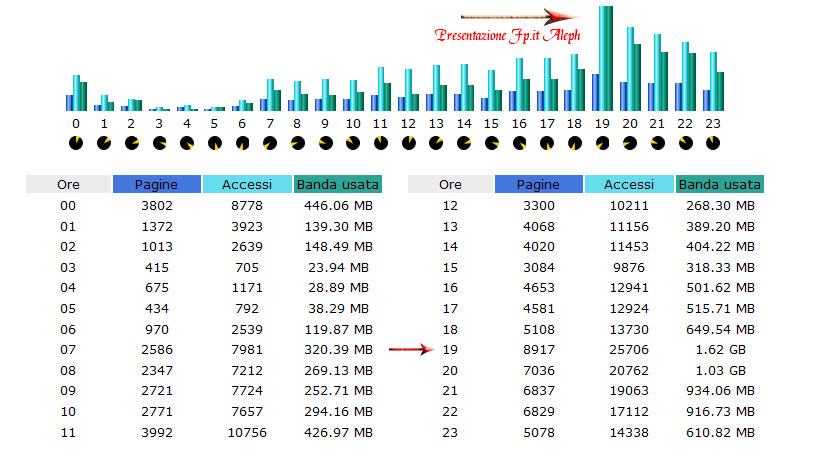
Task: Click the right table's Banda usata header
Action: 719,185
